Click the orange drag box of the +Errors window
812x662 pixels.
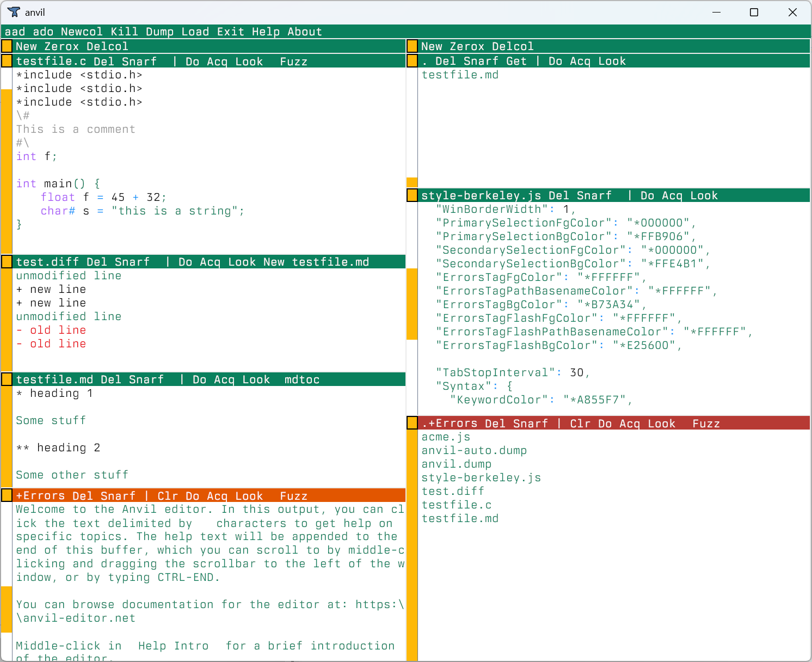click(x=7, y=495)
